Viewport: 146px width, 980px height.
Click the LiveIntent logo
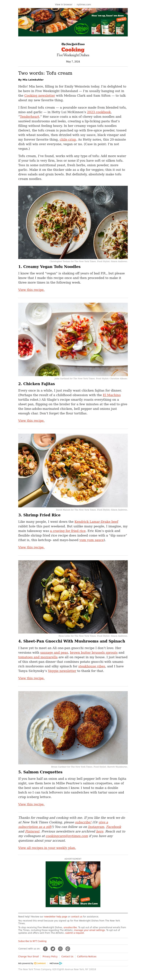pos(40,963)
